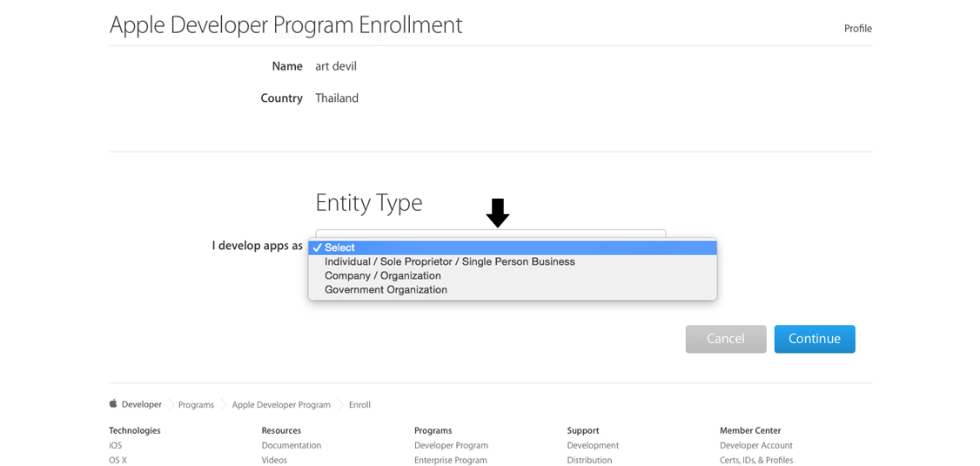Select Company / Organization entity type

pyautogui.click(x=382, y=275)
